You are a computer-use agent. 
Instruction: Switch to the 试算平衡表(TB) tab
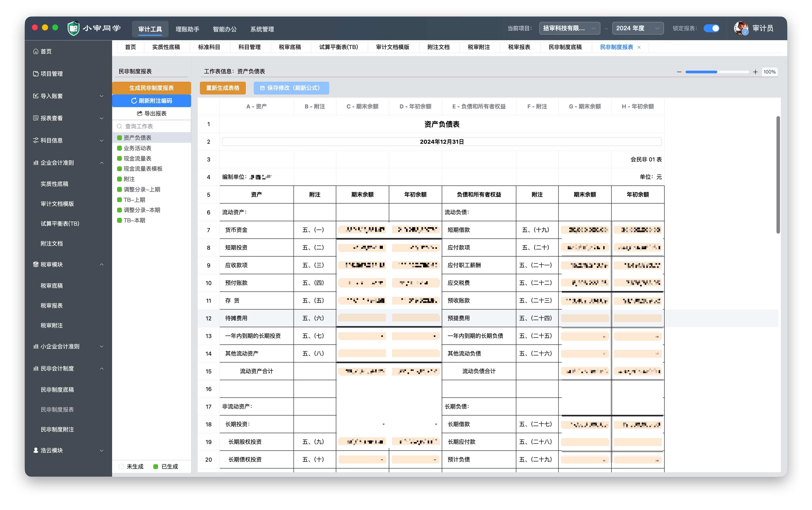coord(338,47)
